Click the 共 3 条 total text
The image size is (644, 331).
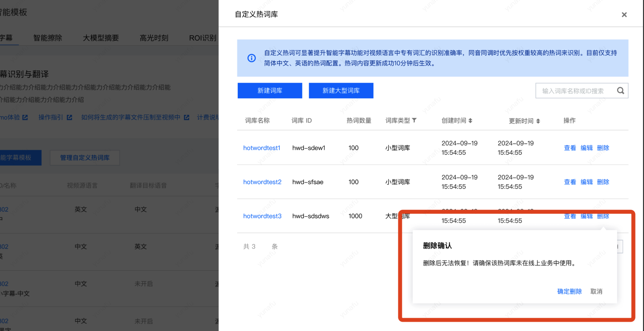click(260, 247)
